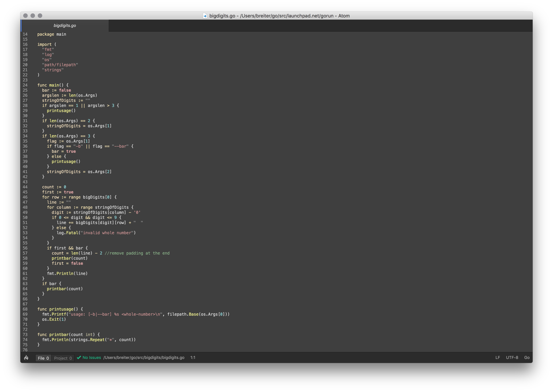Select the bigdigits.go tab
Screen dimensions: 553x392
tap(65, 26)
